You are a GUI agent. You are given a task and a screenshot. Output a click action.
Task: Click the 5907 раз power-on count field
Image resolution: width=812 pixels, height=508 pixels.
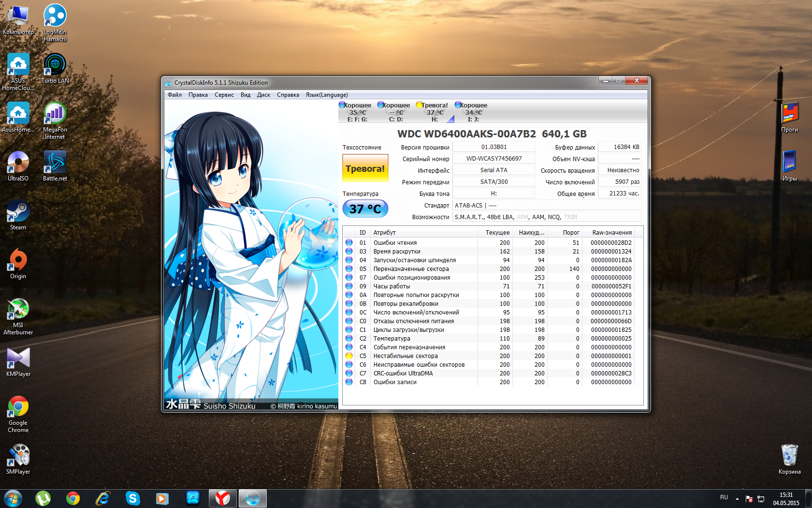pyautogui.click(x=620, y=181)
